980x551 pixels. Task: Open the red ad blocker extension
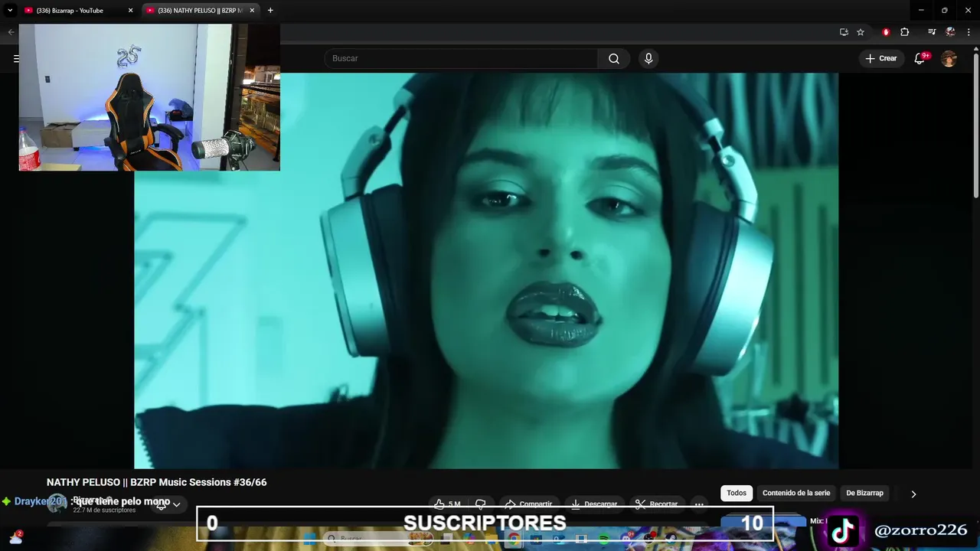point(886,32)
